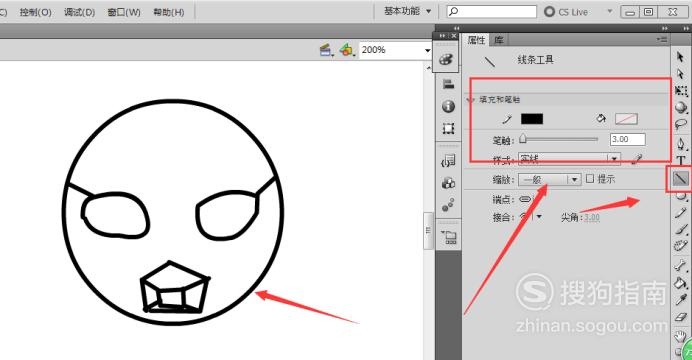Click the 线条工具 label in the Properties panel
The image size is (692, 360).
point(535,59)
